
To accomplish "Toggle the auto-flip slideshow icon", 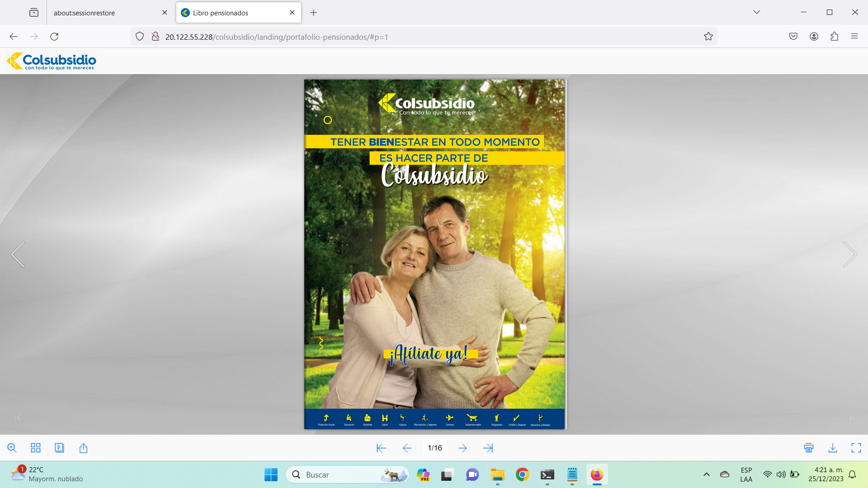I will point(59,448).
